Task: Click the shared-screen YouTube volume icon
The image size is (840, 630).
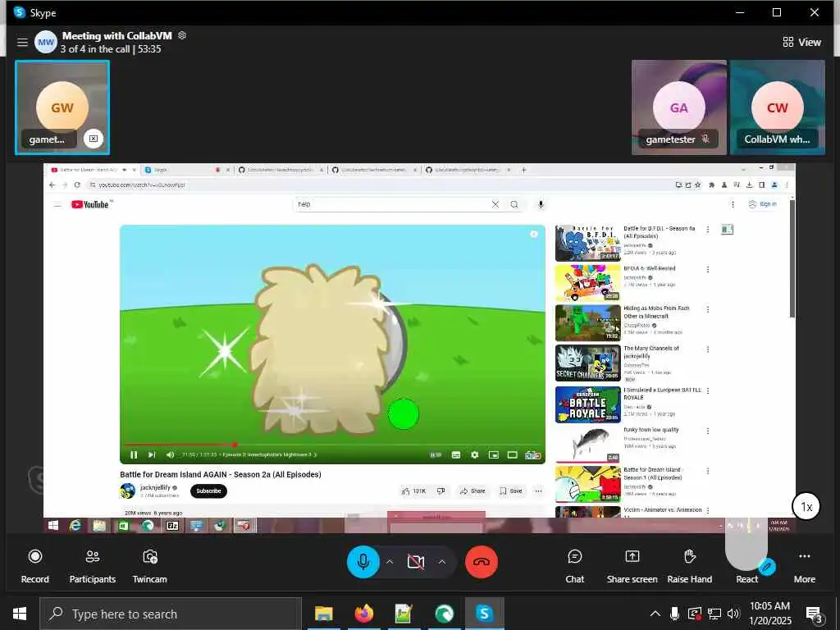Action: click(170, 454)
